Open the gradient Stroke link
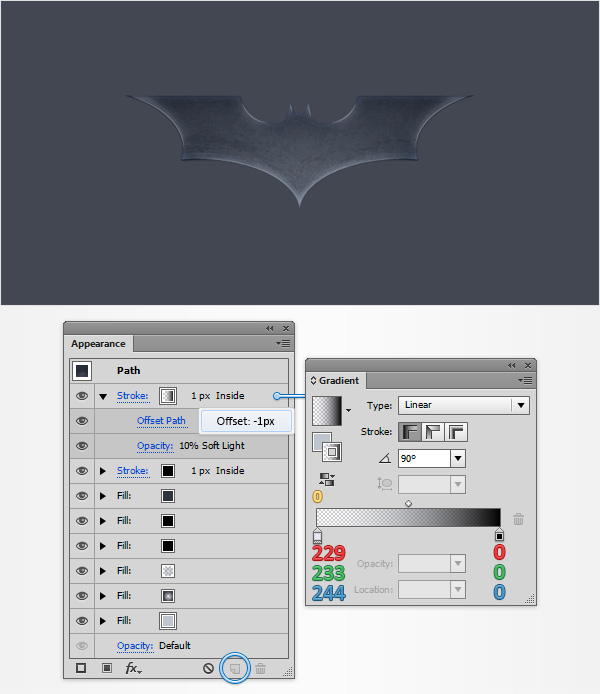The width and height of the screenshot is (600, 694). click(x=133, y=396)
